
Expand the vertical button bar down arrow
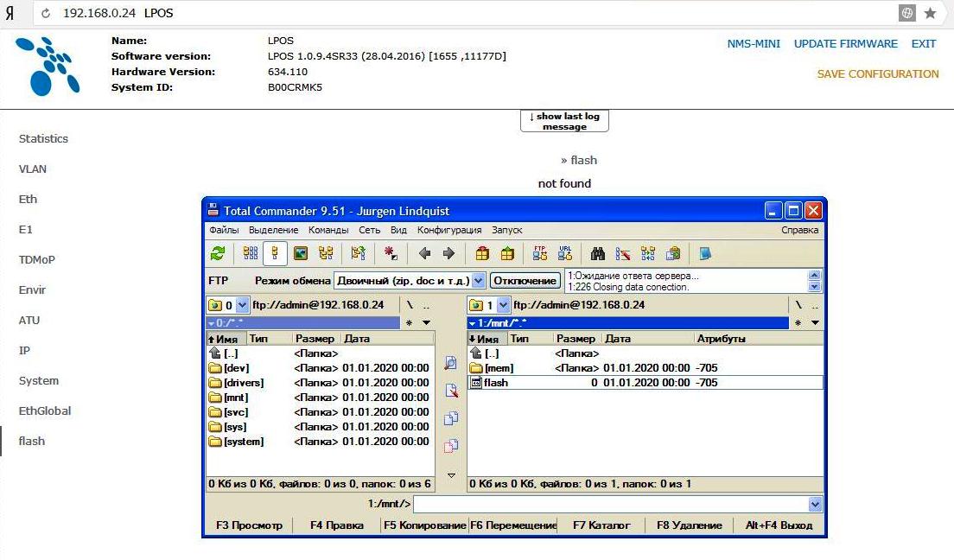(451, 475)
